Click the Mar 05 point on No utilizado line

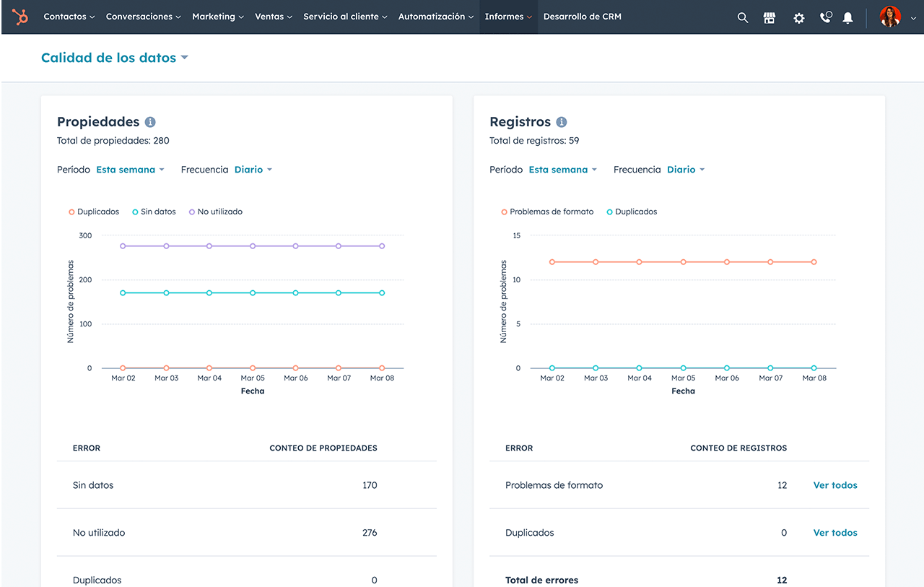tap(253, 246)
